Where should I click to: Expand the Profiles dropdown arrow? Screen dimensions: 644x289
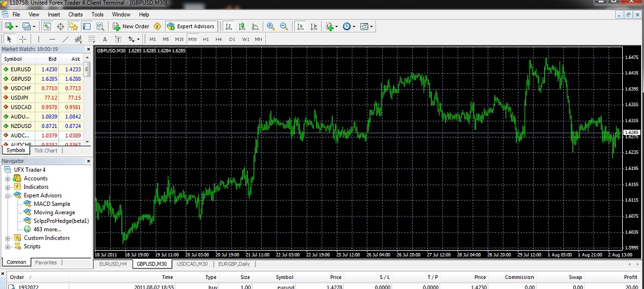(34, 27)
